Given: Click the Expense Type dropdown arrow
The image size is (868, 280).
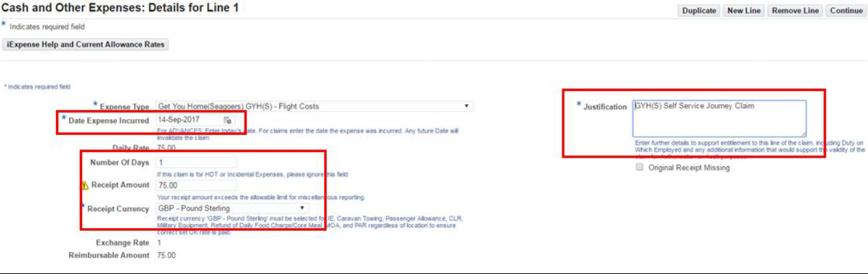Looking at the screenshot, I should click(467, 107).
